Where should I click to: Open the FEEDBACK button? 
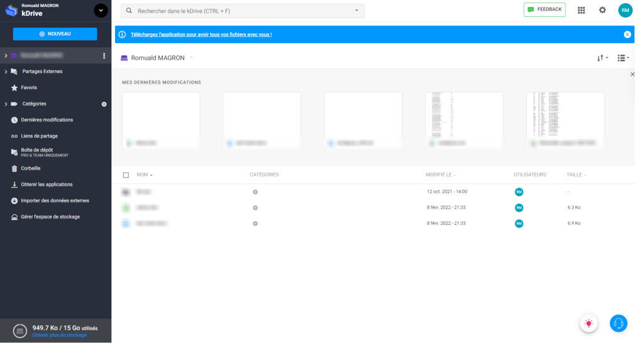544,9
